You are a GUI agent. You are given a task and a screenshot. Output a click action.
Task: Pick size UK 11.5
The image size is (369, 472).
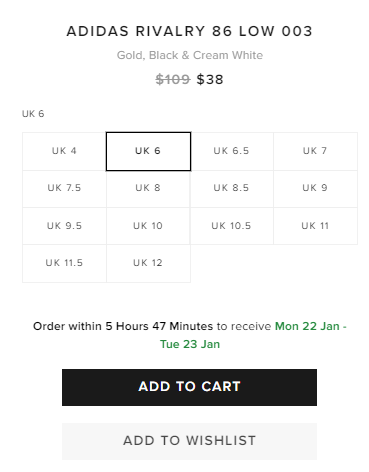[x=64, y=263]
